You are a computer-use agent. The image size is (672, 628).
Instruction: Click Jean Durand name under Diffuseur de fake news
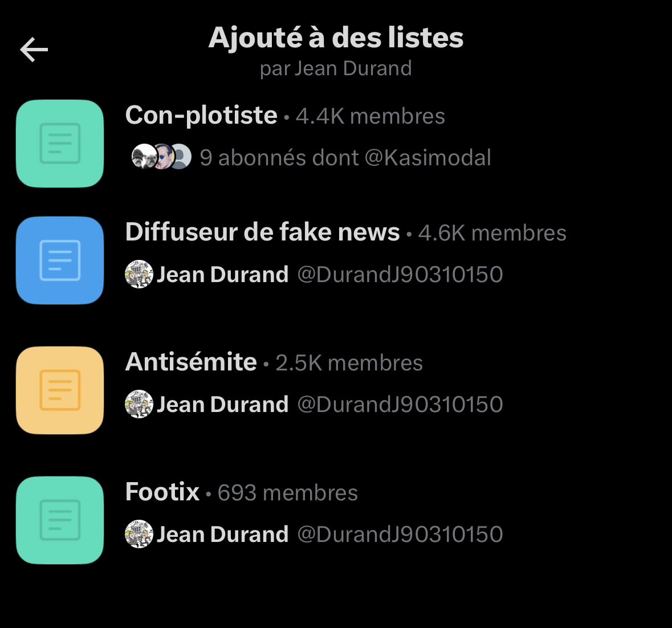coord(222,274)
